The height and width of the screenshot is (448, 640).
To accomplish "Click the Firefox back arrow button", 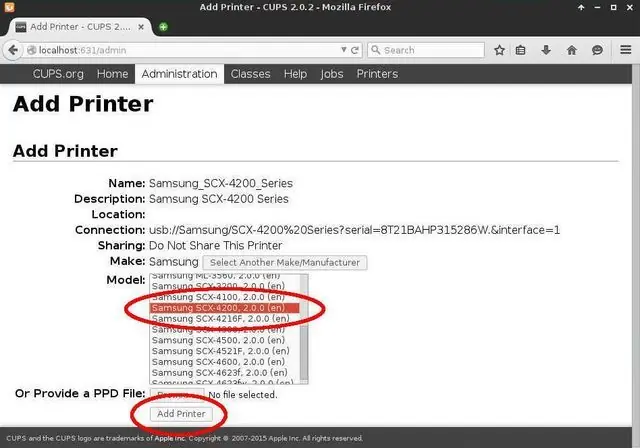I will 13,50.
